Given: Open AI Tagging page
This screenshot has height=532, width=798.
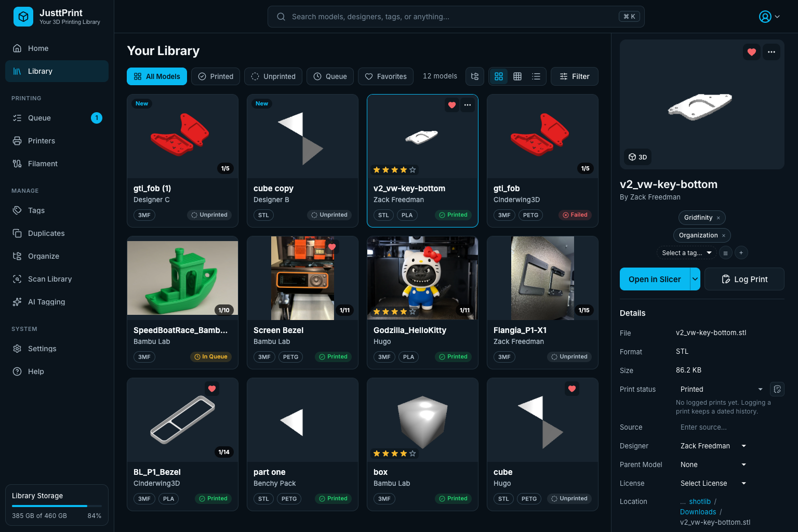Looking at the screenshot, I should point(57,302).
